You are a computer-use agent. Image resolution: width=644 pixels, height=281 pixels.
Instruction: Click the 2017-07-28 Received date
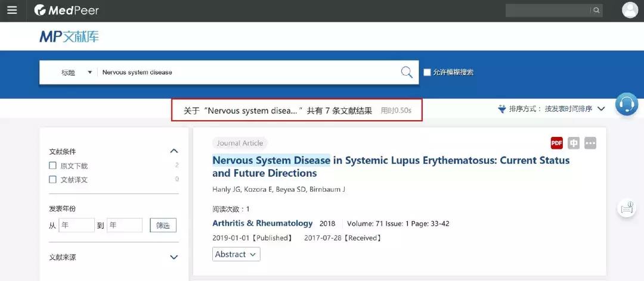pyautogui.click(x=342, y=238)
